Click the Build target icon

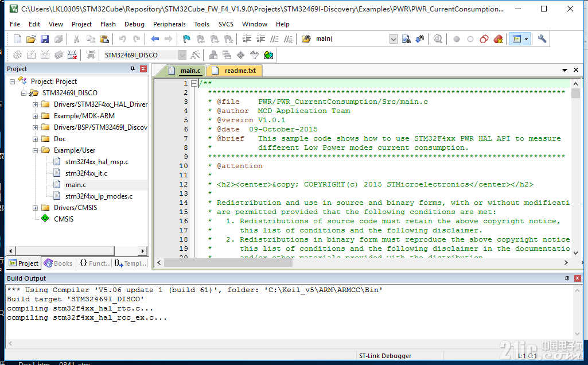pos(31,55)
